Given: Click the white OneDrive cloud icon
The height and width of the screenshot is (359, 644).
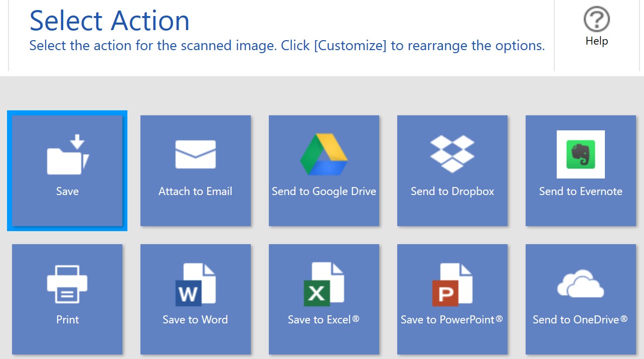Looking at the screenshot, I should [x=580, y=284].
